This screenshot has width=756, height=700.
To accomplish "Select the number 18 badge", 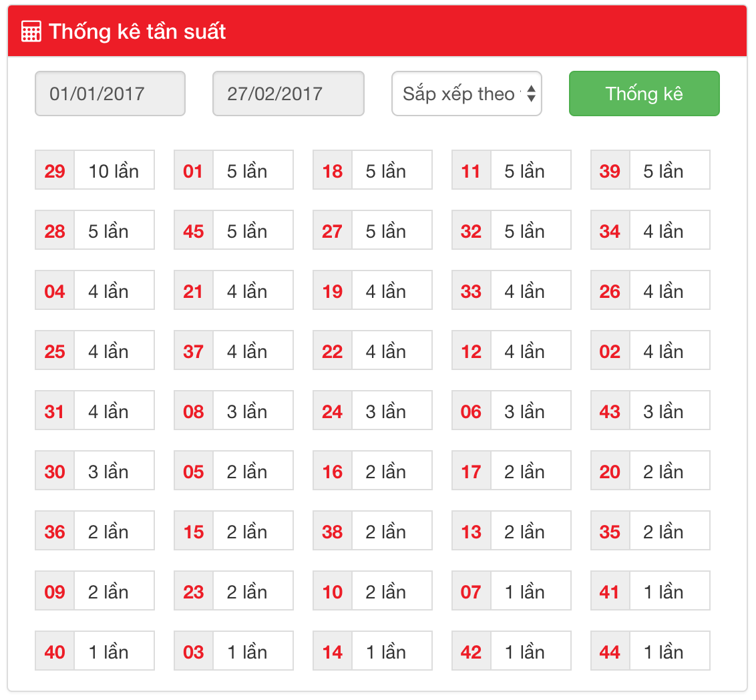I will pos(332,170).
